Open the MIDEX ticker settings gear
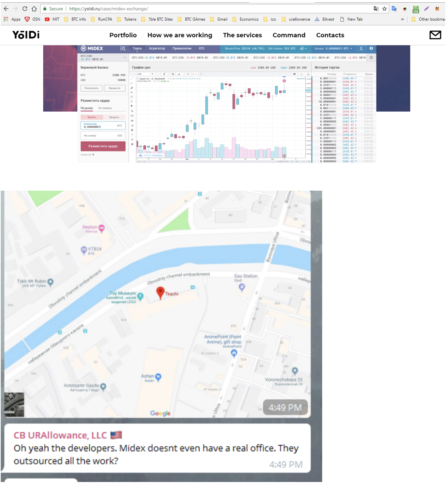This screenshot has width=446, height=504. (x=371, y=58)
